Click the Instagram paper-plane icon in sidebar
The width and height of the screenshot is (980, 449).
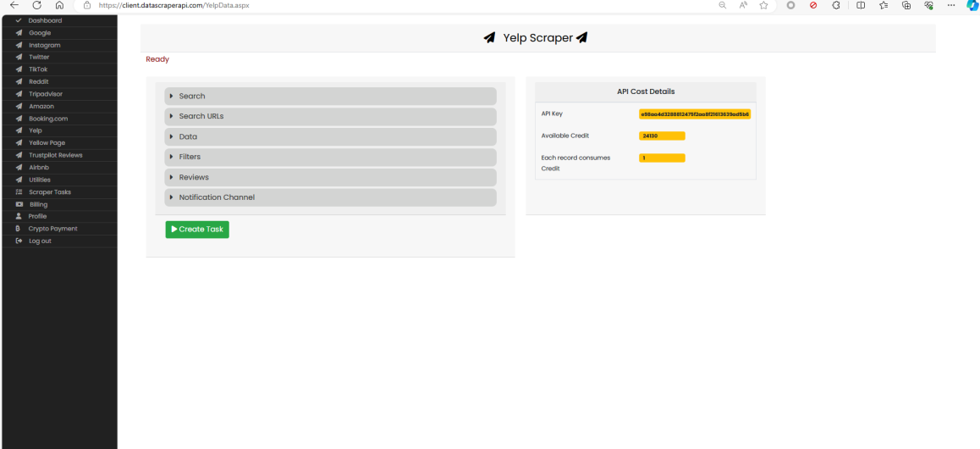(x=19, y=45)
